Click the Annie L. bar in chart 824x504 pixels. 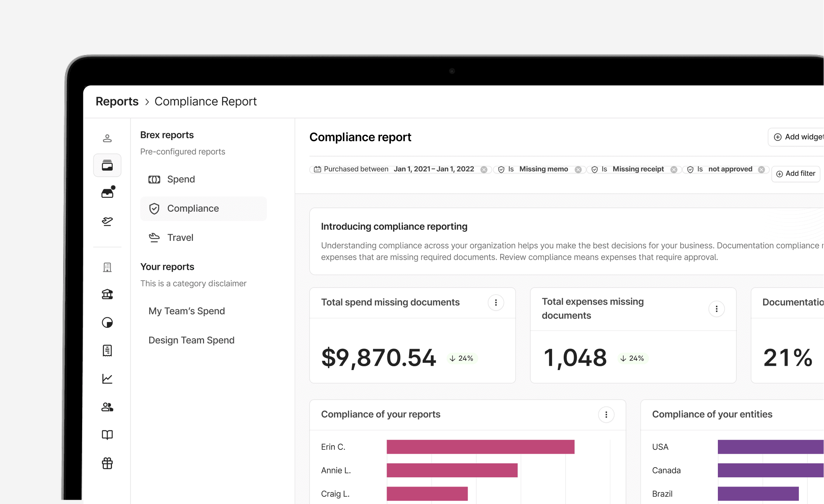(x=452, y=470)
